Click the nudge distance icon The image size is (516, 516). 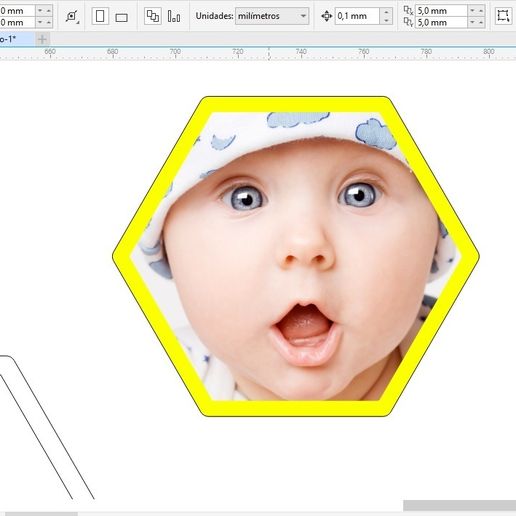click(x=327, y=16)
